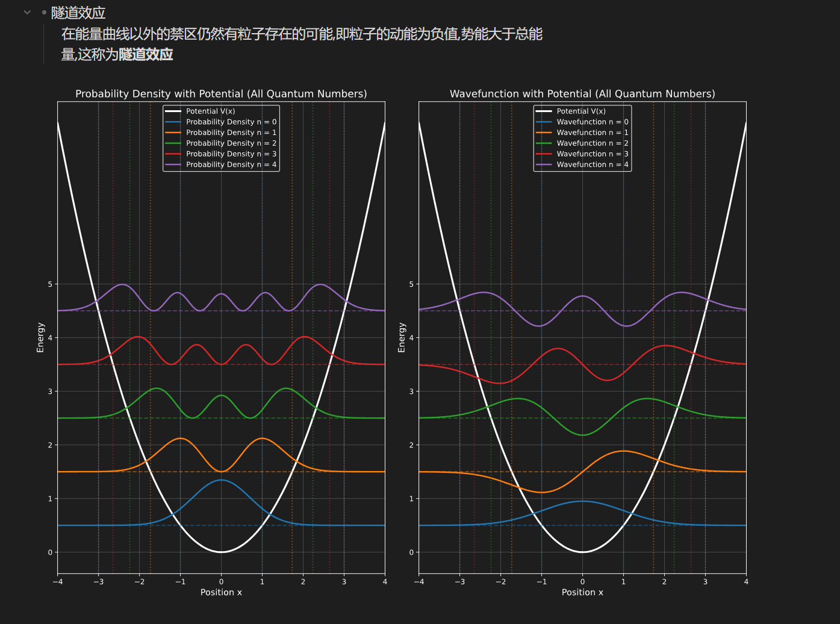Click the Wavefunction with Potential plot title
This screenshot has width=840, height=624.
tap(582, 94)
